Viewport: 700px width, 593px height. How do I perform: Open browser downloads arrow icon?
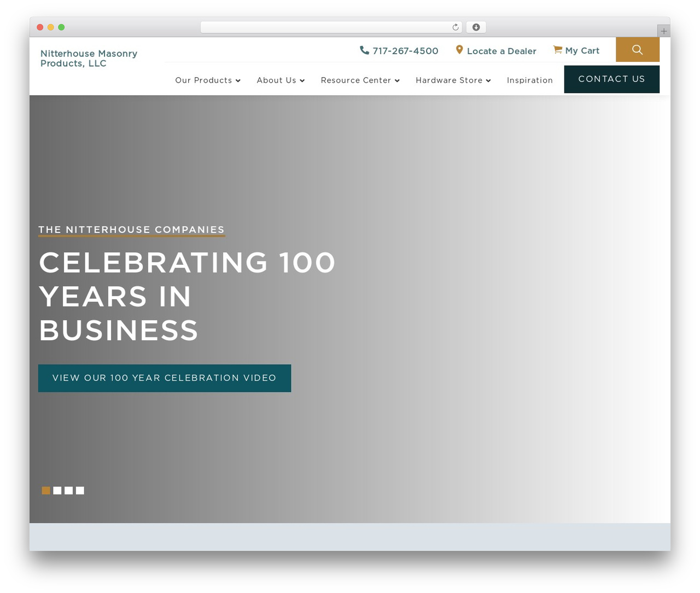pos(476,27)
